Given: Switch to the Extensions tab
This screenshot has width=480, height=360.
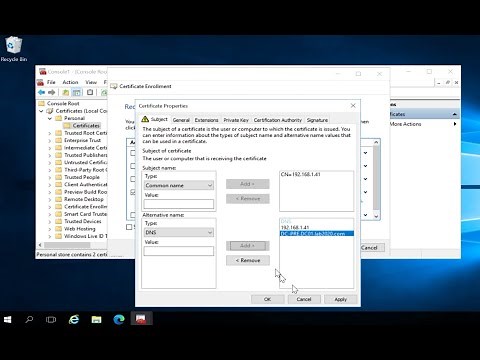Looking at the screenshot, I should pyautogui.click(x=206, y=120).
